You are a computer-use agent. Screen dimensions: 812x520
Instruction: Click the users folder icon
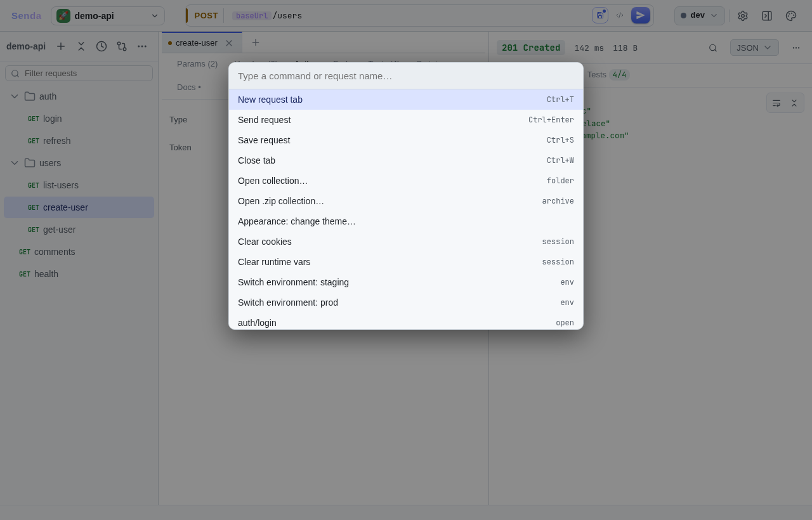click(x=30, y=163)
